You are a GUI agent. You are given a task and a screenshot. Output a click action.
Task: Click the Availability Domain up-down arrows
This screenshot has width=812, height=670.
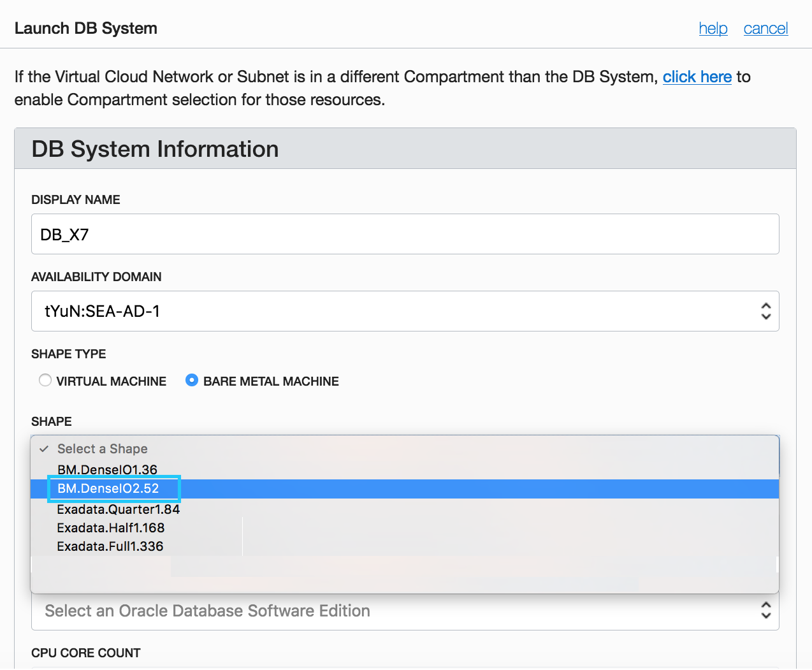point(765,311)
